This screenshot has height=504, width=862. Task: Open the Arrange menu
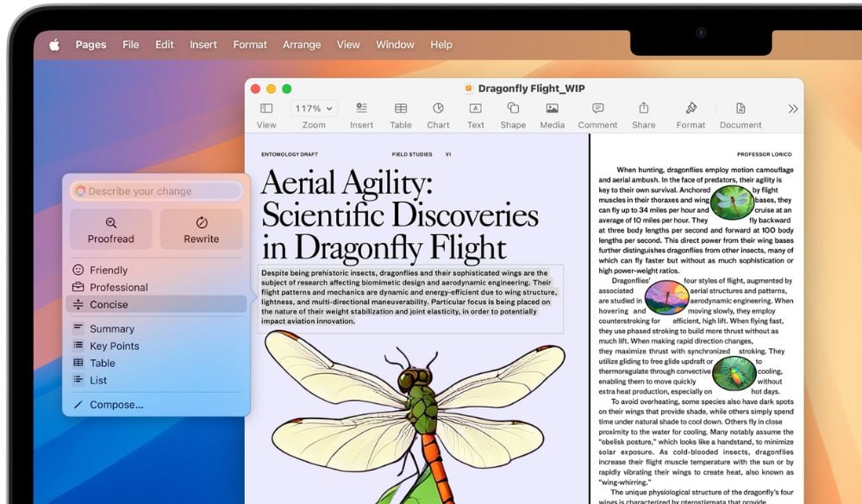pyautogui.click(x=301, y=45)
